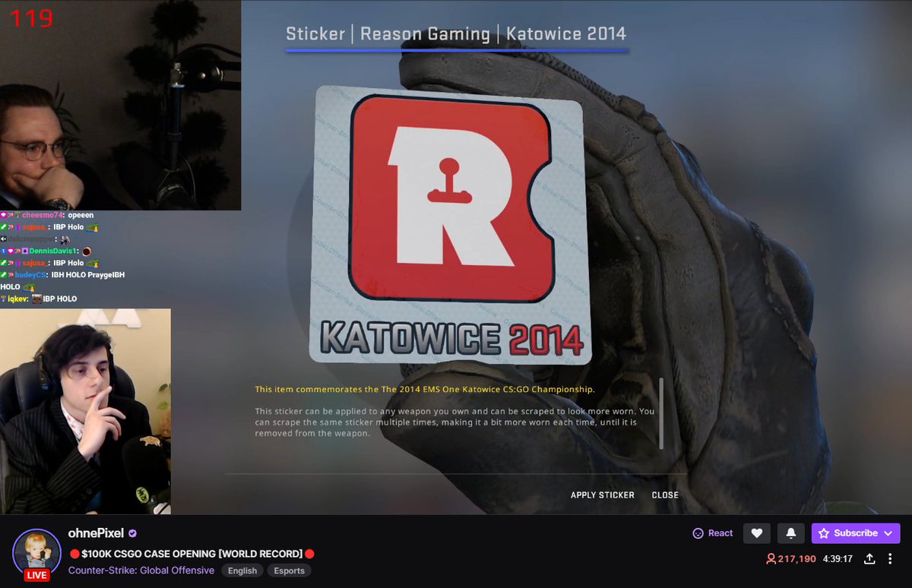Click the description panel scrollbar
912x588 pixels.
point(661,413)
